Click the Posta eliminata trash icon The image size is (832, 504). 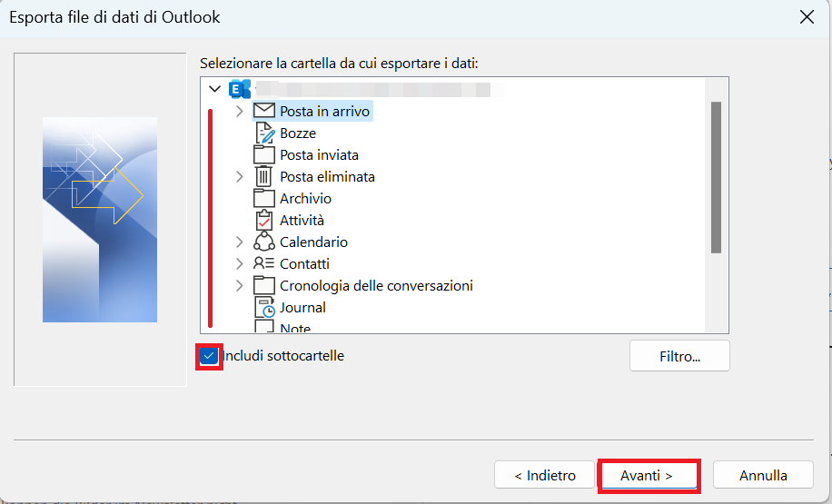[x=263, y=176]
